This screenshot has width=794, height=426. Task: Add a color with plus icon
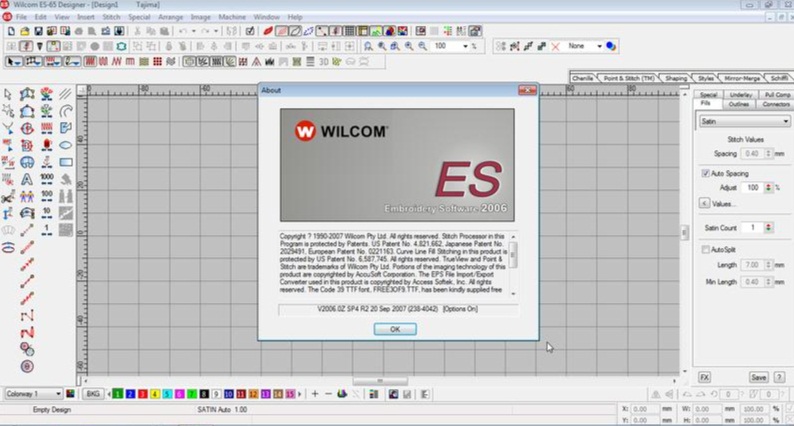[x=315, y=394]
